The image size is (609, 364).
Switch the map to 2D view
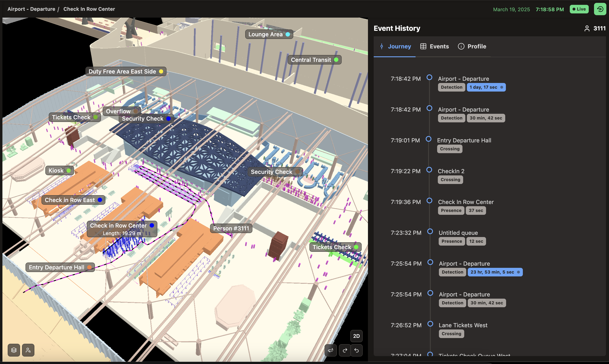(356, 336)
